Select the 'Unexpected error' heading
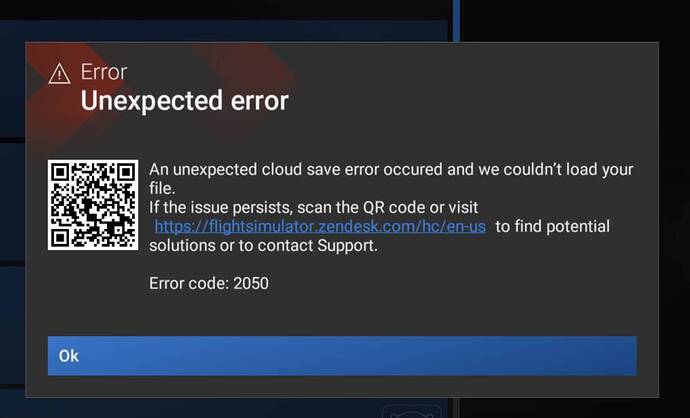Image resolution: width=690 pixels, height=418 pixels. pyautogui.click(x=184, y=101)
